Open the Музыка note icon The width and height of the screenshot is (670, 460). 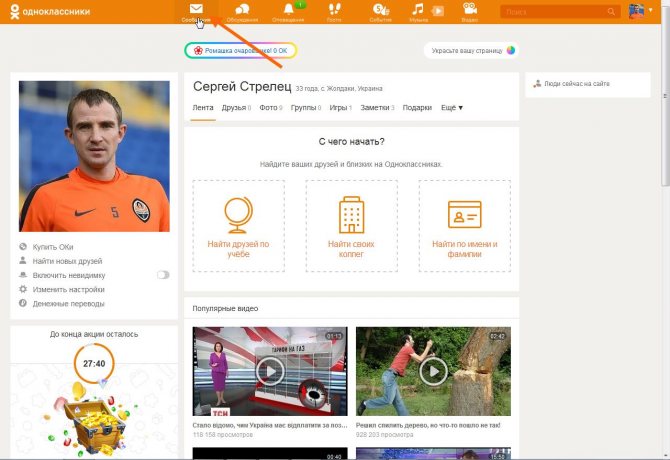pyautogui.click(x=417, y=9)
